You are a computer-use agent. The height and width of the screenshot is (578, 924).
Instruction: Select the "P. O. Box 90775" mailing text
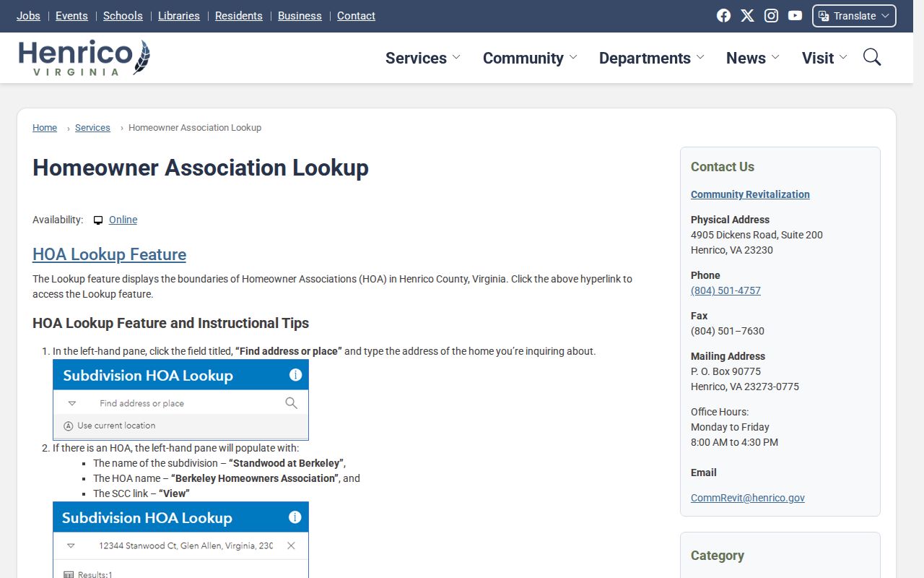(x=725, y=371)
